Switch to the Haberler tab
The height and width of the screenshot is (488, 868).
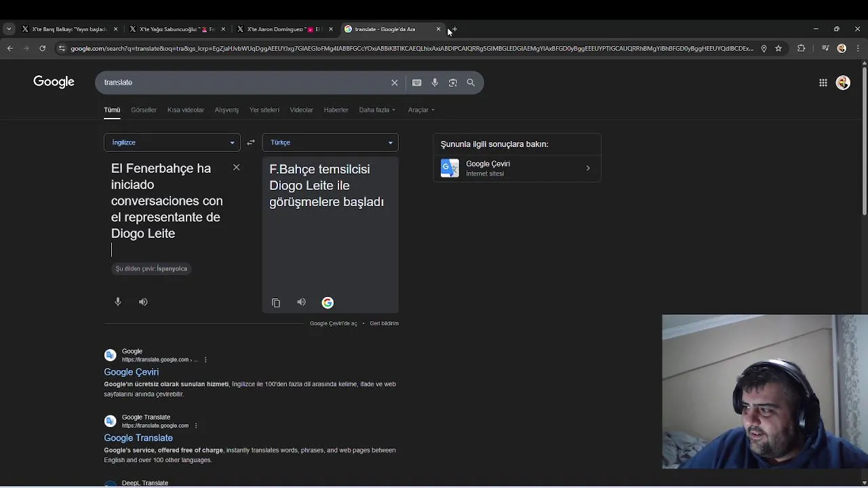(x=336, y=110)
